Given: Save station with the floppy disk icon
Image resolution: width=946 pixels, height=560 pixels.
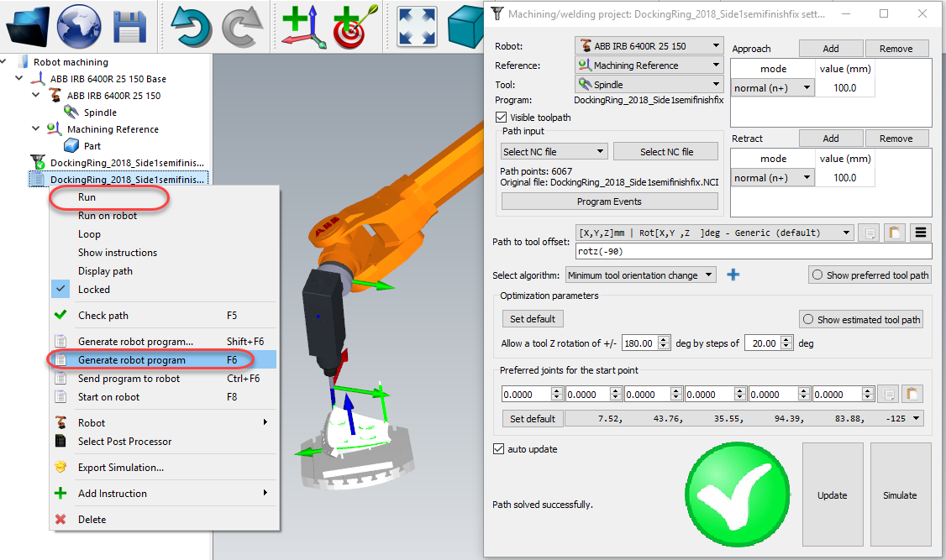Looking at the screenshot, I should point(129,27).
